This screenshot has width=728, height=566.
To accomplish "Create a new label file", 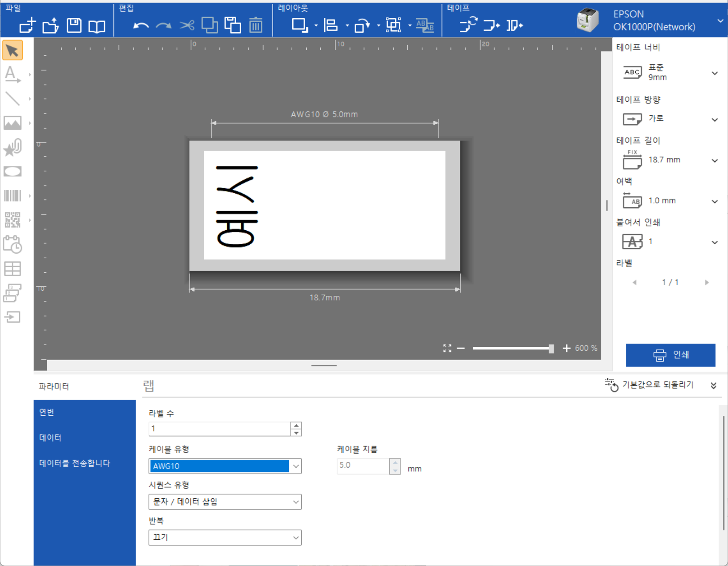I will (x=28, y=26).
